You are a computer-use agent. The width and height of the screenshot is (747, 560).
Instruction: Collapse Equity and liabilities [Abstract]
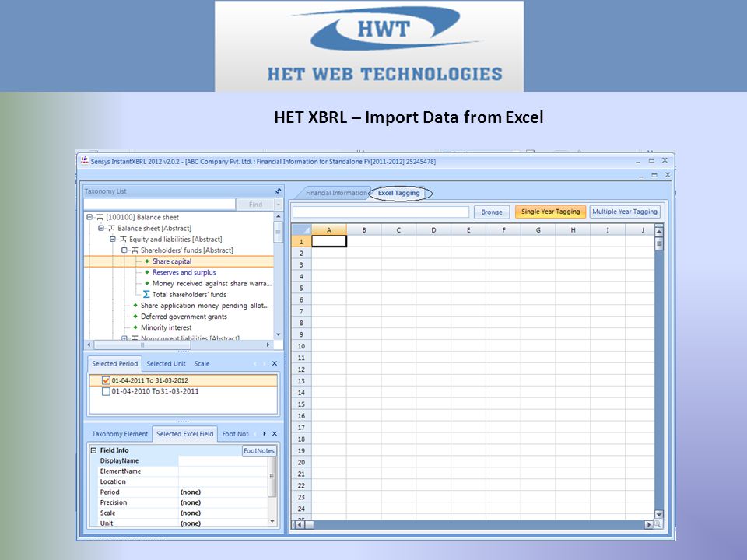[112, 239]
